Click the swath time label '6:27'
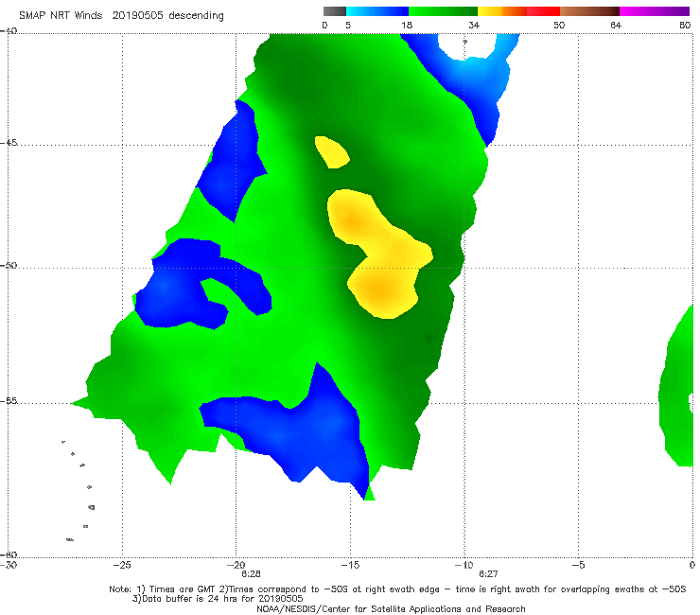This screenshot has width=700, height=615. click(x=488, y=574)
